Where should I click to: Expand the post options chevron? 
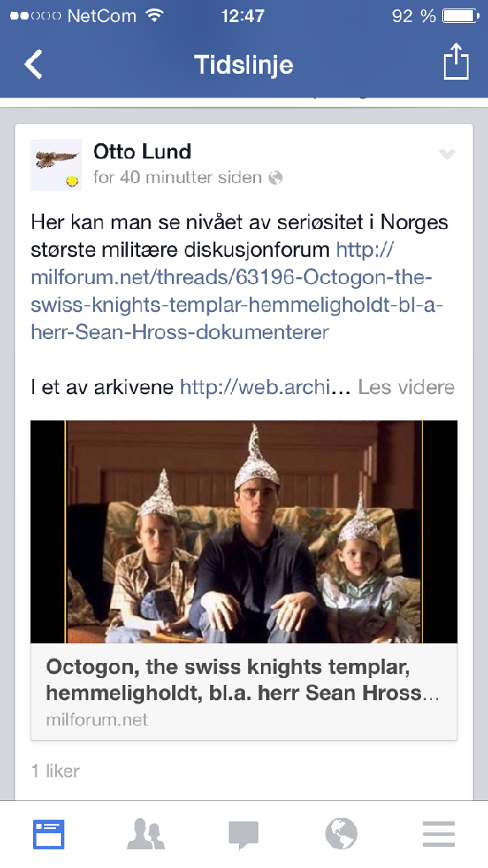(447, 154)
